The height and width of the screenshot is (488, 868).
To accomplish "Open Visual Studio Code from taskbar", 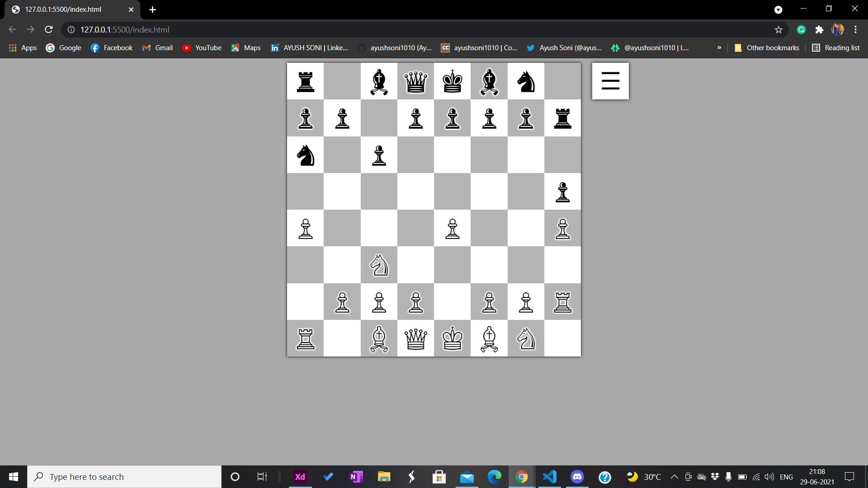I will coord(549,477).
